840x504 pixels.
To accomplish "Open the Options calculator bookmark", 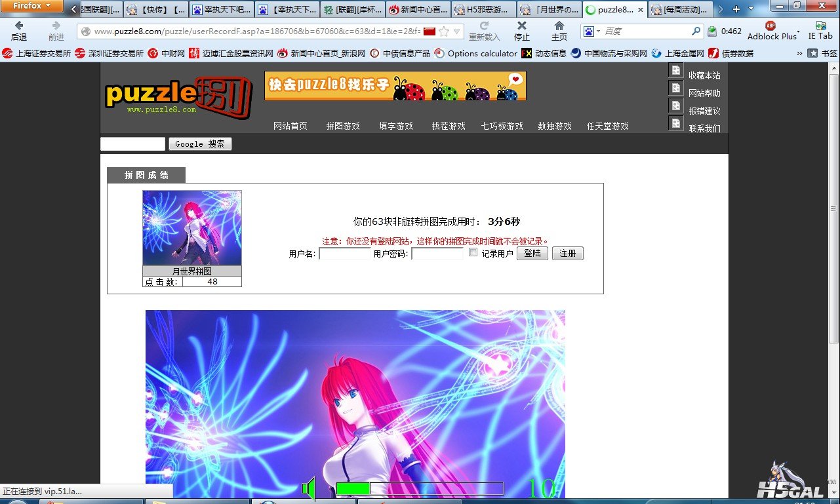I will coord(476,54).
